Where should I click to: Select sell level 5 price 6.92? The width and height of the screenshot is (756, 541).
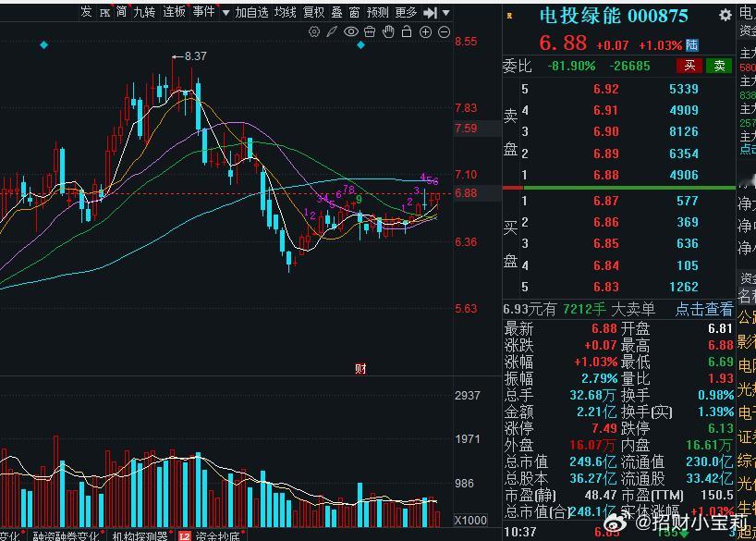[x=605, y=89]
